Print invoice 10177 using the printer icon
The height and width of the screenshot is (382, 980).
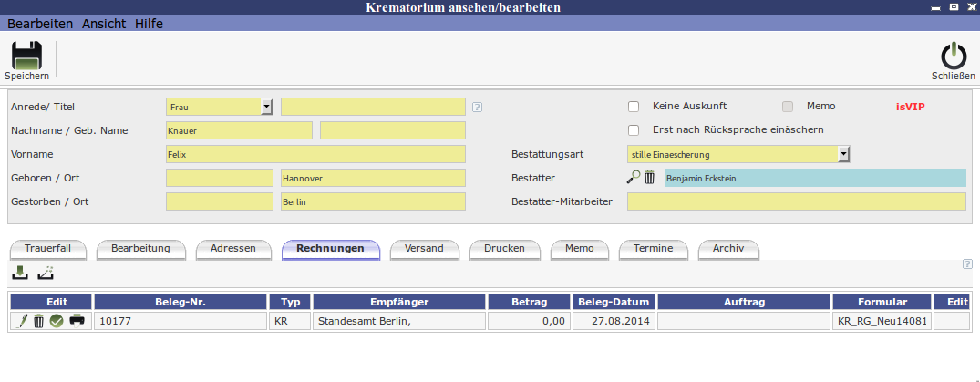(77, 320)
